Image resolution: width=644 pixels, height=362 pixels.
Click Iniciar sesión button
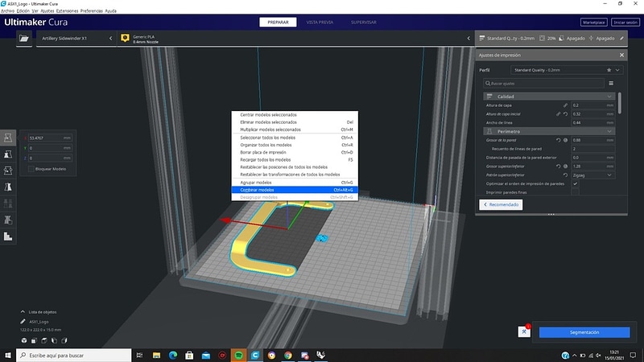[x=625, y=23]
